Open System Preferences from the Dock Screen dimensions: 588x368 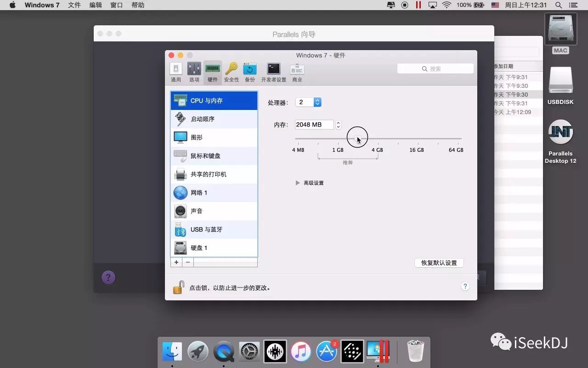[249, 352]
